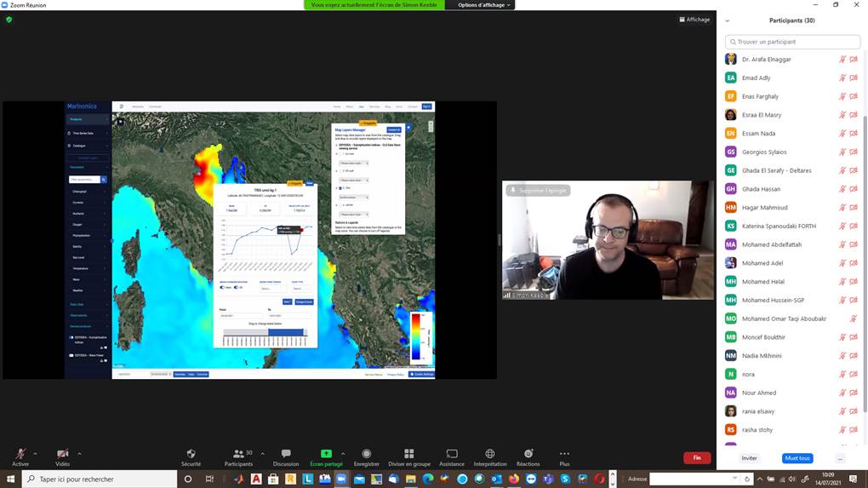Click video-off icon beside Enas Farghaly

[854, 96]
